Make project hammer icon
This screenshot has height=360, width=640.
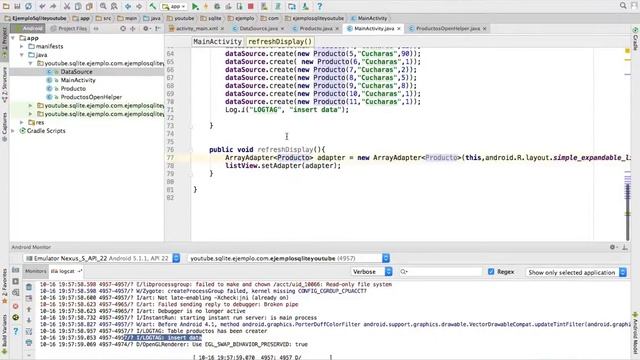tap(152, 6)
